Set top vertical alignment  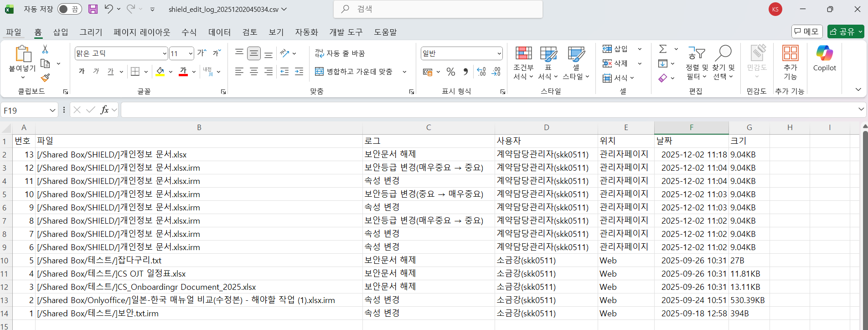pyautogui.click(x=239, y=53)
